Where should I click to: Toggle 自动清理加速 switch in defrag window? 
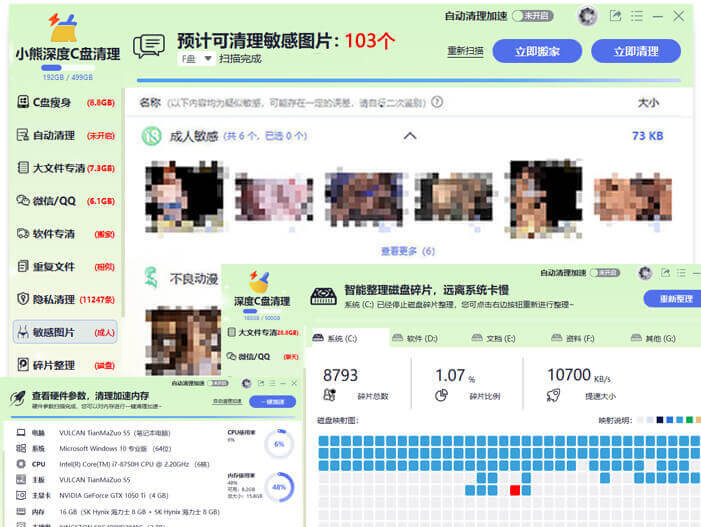[x=604, y=273]
